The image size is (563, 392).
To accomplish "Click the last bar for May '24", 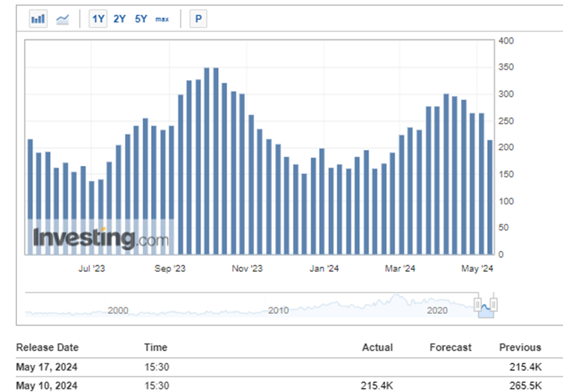I will pyautogui.click(x=490, y=197).
